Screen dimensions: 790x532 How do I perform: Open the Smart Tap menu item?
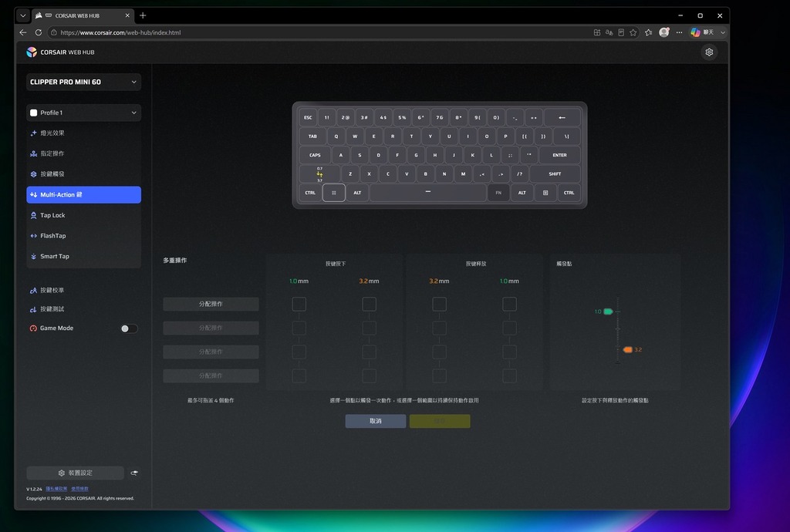83,256
